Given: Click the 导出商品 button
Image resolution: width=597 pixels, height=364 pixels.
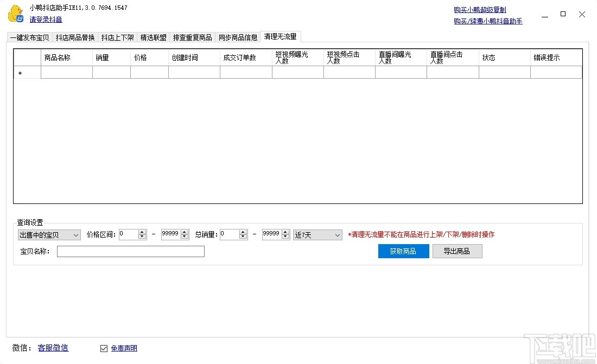Looking at the screenshot, I should 458,251.
